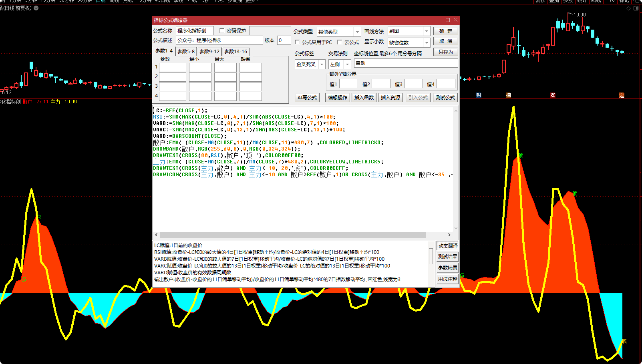Viewport: 642px width, 364px height.
Task: Click the 定 marker icon on chart
Action: 622,95
